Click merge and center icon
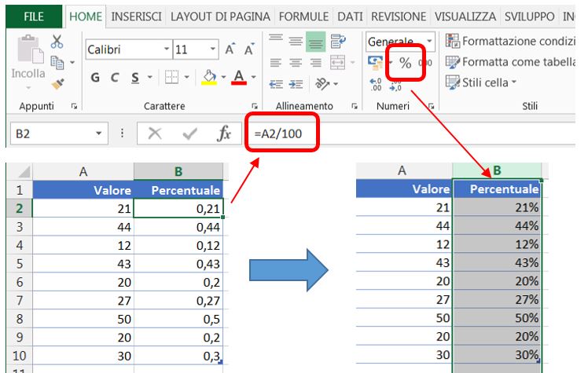 coord(337,63)
